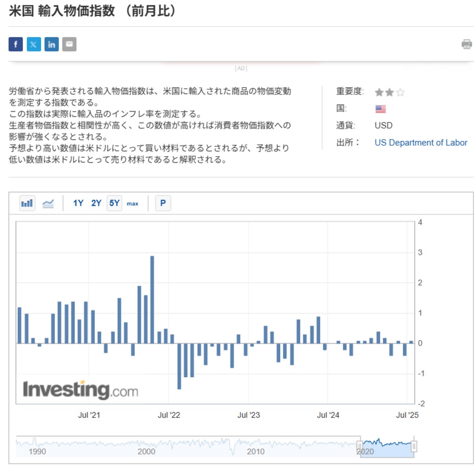Share via the X (Twitter) icon
The image size is (476, 468).
pyautogui.click(x=34, y=44)
